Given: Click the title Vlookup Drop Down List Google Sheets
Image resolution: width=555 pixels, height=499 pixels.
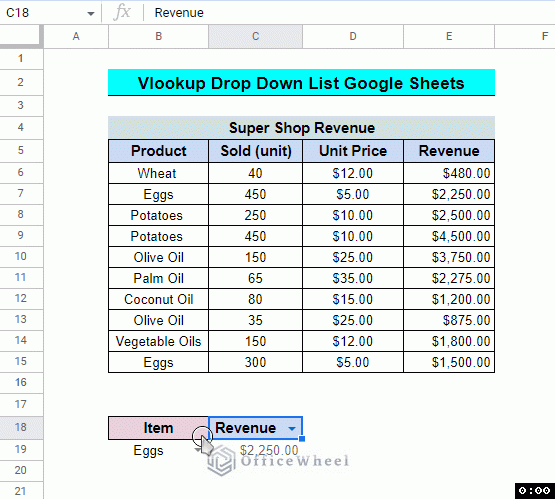Looking at the screenshot, I should click(301, 83).
